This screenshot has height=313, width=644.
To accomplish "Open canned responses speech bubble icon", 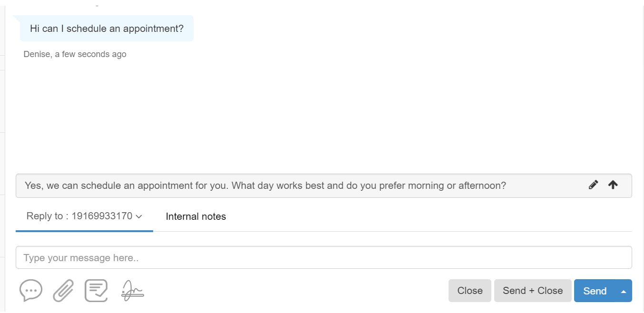I will [x=31, y=290].
